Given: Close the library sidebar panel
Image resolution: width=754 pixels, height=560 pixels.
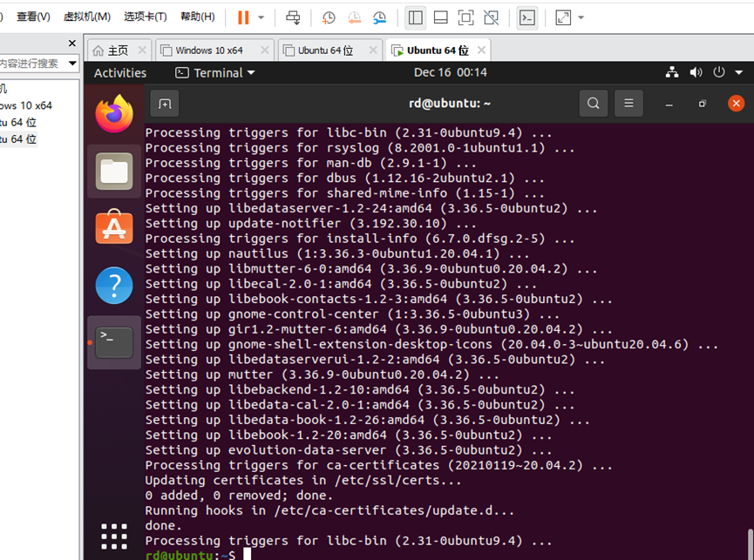Looking at the screenshot, I should [72, 44].
